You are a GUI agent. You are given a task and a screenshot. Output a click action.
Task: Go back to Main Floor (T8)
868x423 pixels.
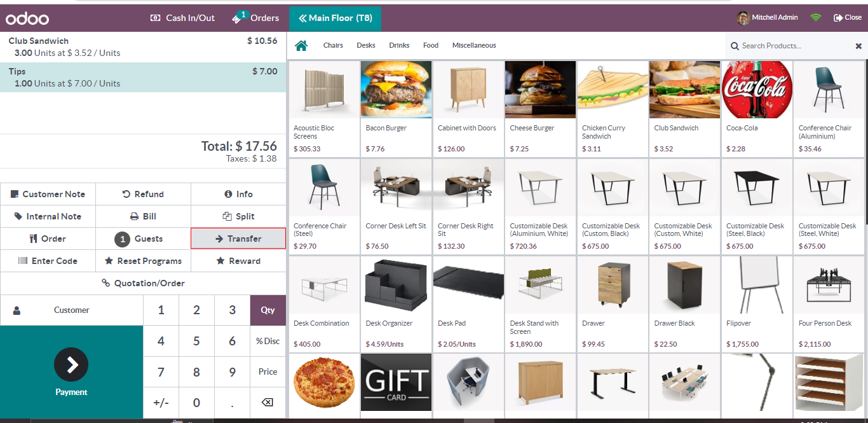click(335, 18)
